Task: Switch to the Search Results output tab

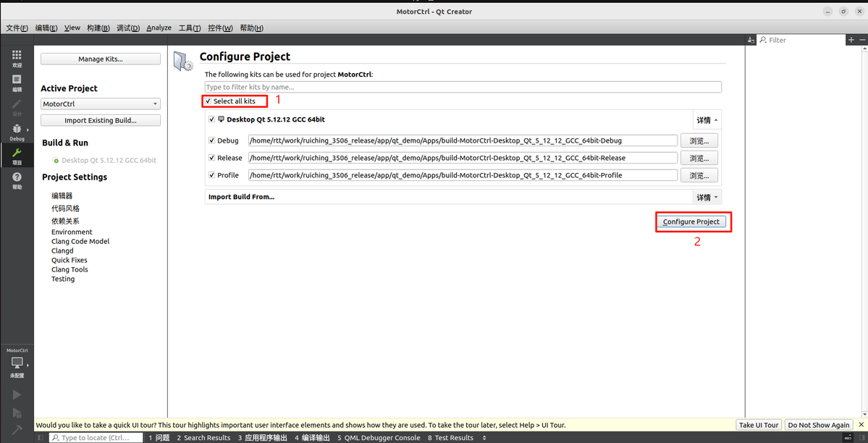Action: pyautogui.click(x=203, y=438)
